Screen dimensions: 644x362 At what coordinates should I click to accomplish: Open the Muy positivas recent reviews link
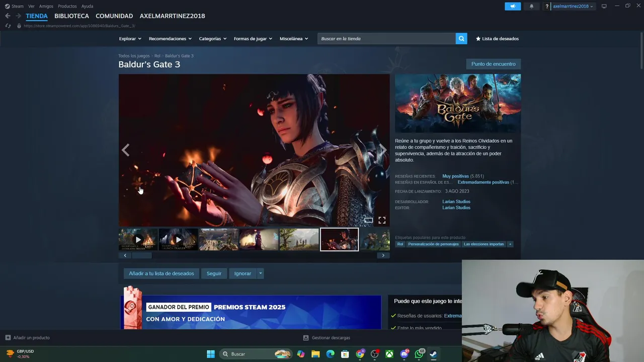click(455, 176)
